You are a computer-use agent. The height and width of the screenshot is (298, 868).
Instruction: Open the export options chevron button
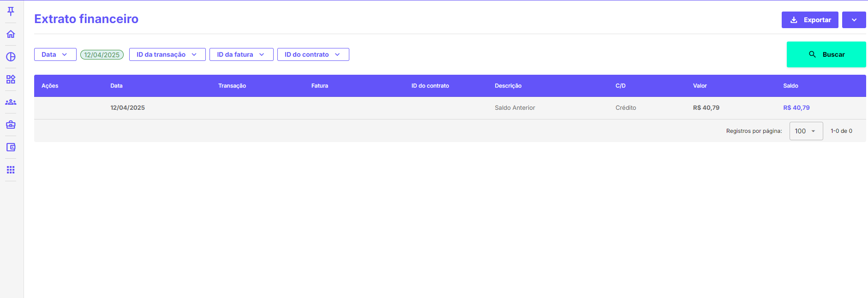coord(854,20)
